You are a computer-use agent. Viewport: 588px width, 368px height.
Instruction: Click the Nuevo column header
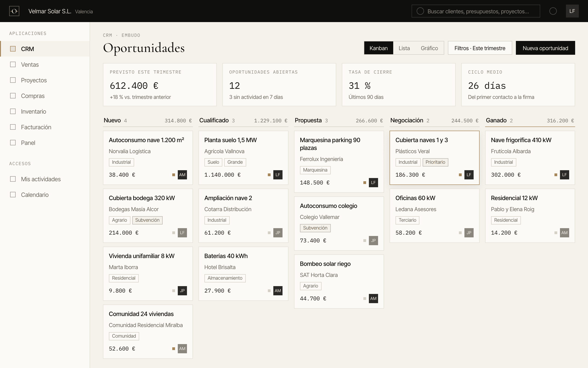[148, 121]
